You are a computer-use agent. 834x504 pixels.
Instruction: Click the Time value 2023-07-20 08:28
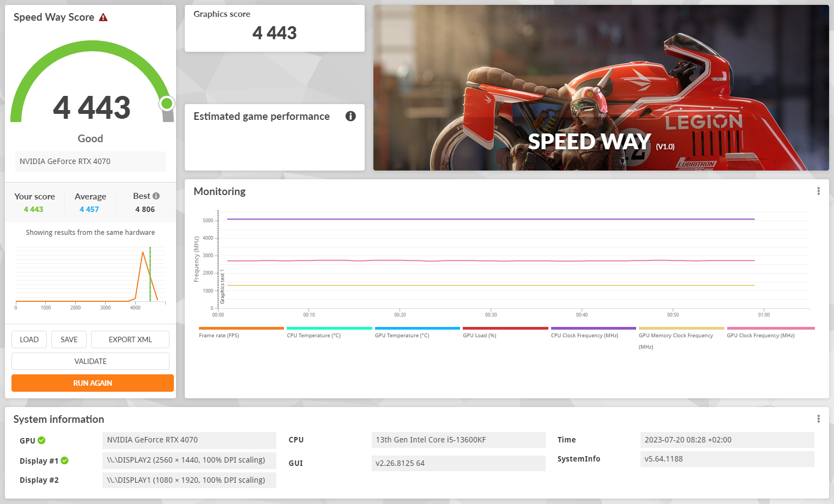coord(727,440)
